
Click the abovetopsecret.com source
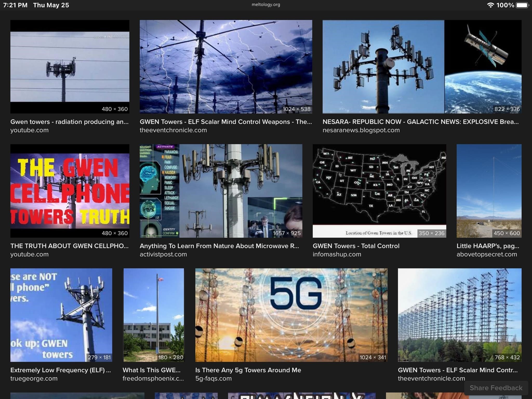click(487, 254)
